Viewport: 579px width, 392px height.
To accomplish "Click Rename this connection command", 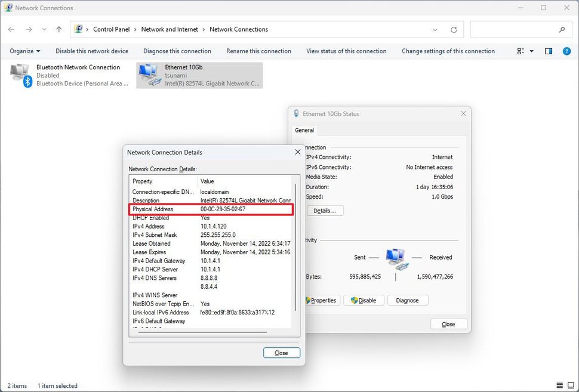I will 258,51.
